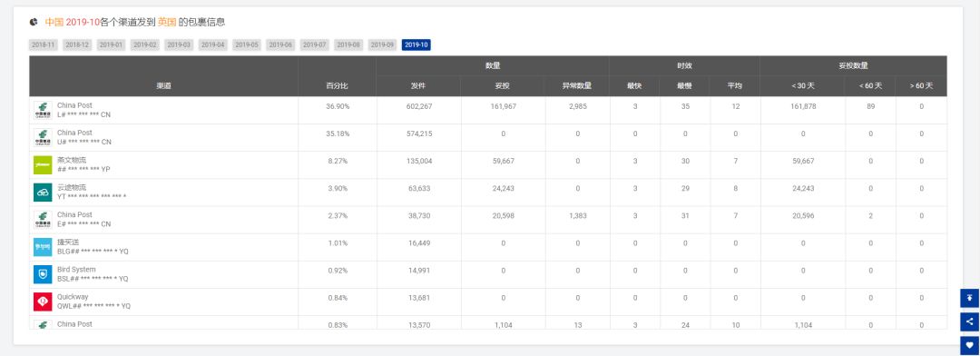The image size is (980, 356).
Task: Click the 时效 group header
Action: coord(684,65)
